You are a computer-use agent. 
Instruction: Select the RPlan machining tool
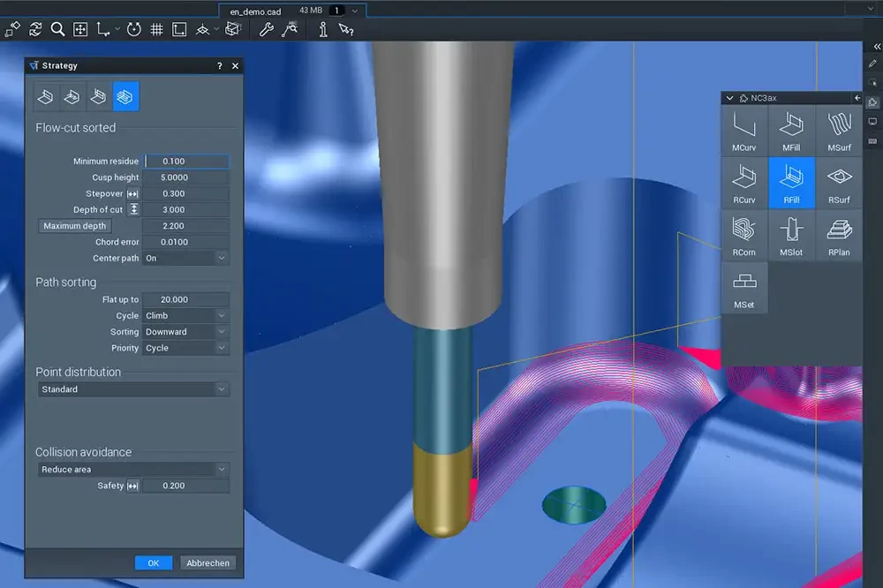pyautogui.click(x=839, y=236)
